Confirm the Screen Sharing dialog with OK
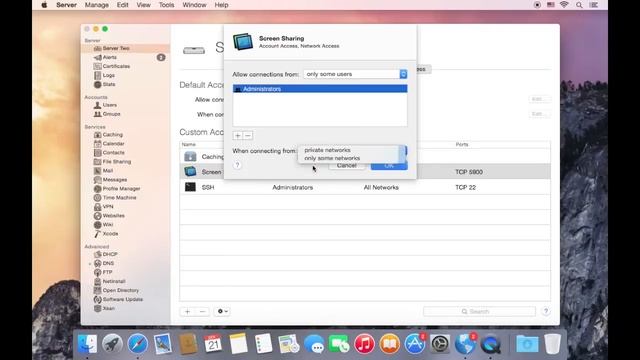Image resolution: width=640 pixels, height=360 pixels. click(389, 166)
